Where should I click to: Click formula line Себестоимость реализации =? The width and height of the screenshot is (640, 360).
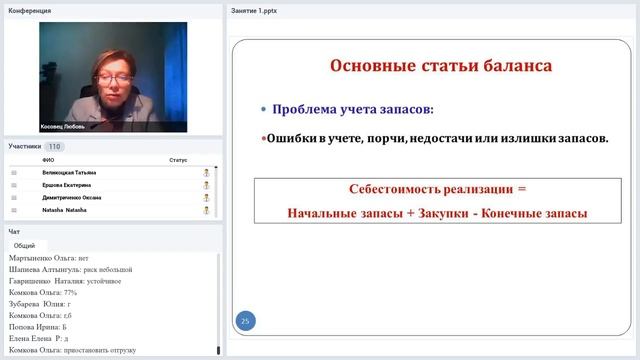click(438, 189)
